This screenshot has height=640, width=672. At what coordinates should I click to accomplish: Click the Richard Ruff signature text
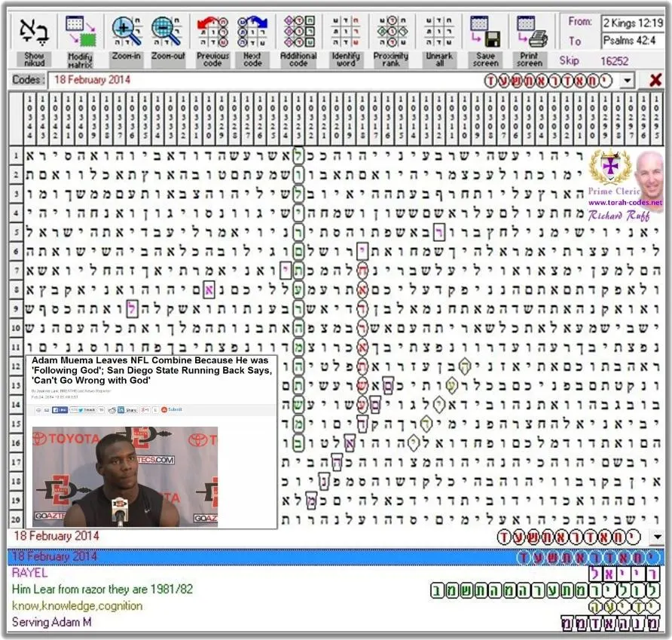[x=619, y=216]
